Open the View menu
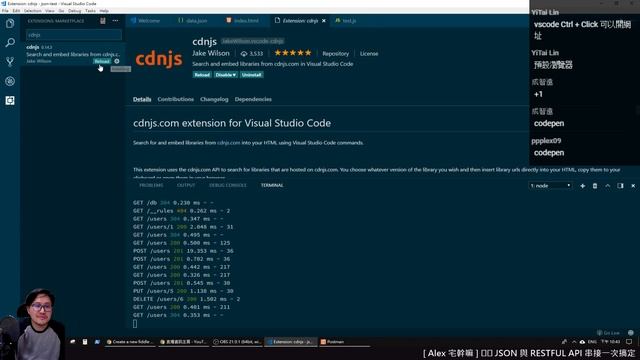Screen dimensions: 640x360 49,11
